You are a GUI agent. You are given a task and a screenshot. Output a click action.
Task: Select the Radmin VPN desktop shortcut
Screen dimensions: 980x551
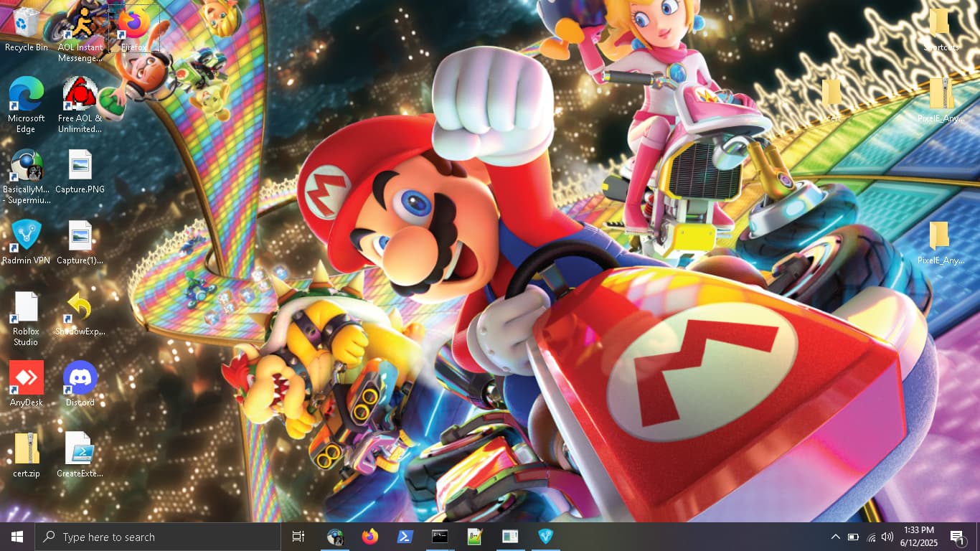26,242
